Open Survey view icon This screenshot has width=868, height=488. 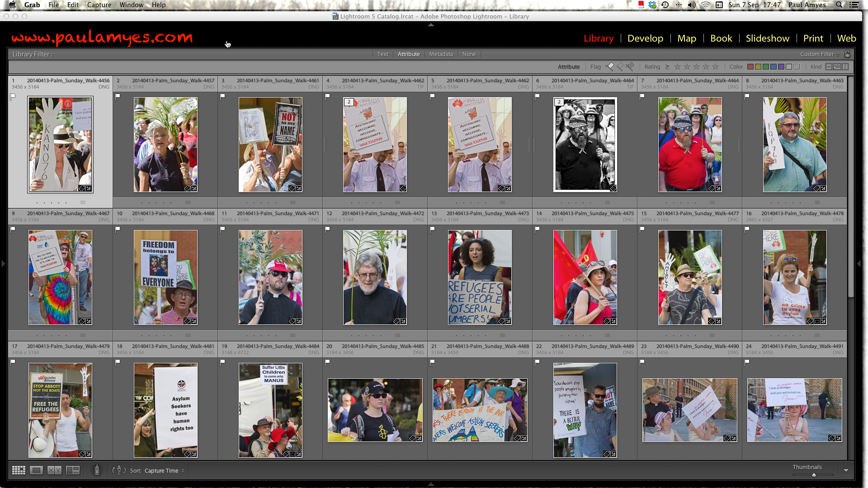(72, 470)
